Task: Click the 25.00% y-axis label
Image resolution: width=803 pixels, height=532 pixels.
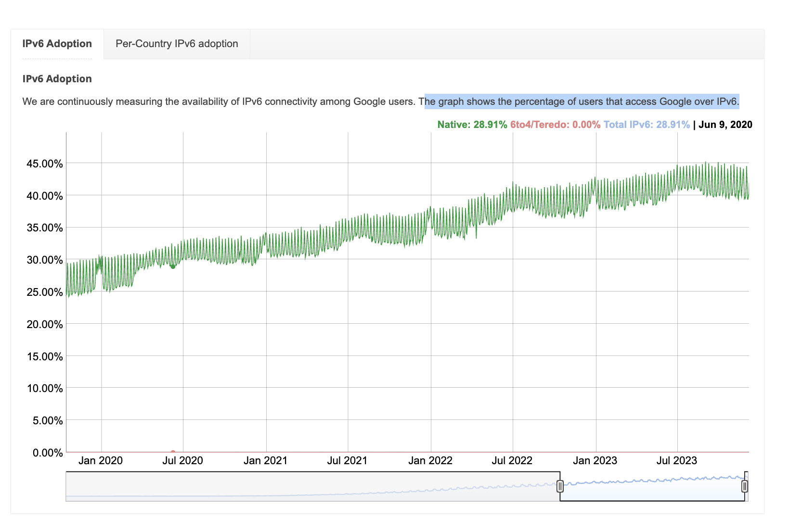Action: coord(44,292)
